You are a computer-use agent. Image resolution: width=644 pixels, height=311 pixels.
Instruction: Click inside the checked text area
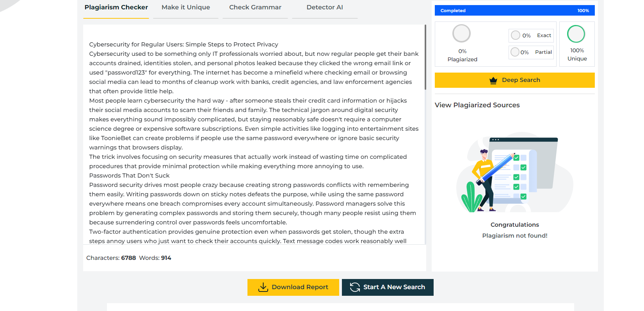(x=254, y=135)
